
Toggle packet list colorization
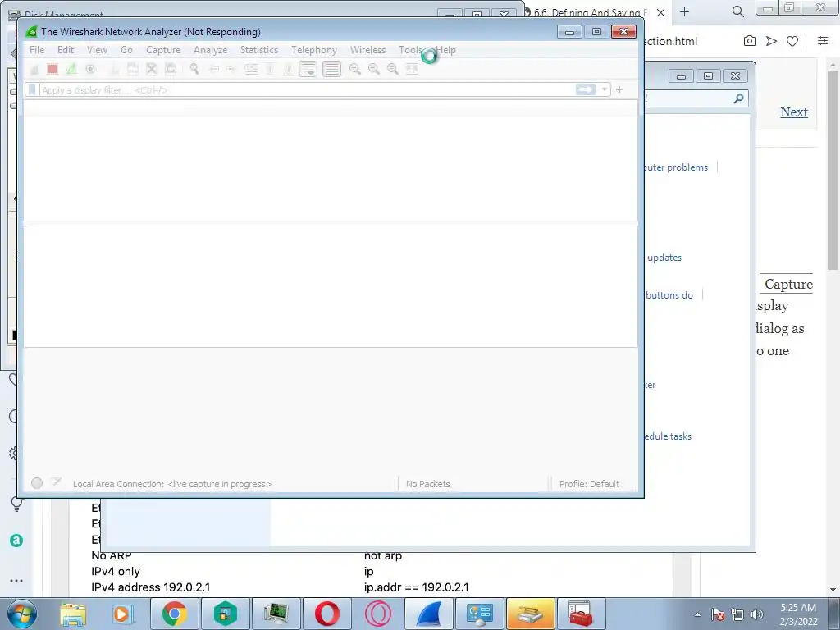coord(331,69)
